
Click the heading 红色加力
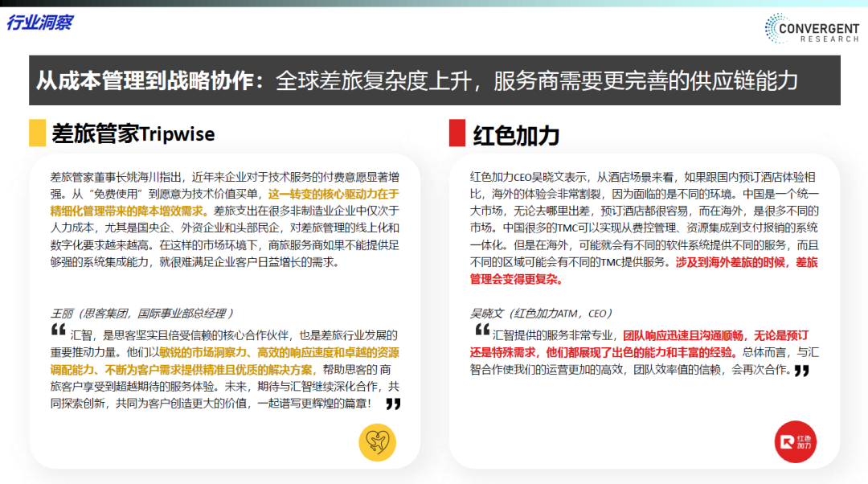tap(516, 135)
